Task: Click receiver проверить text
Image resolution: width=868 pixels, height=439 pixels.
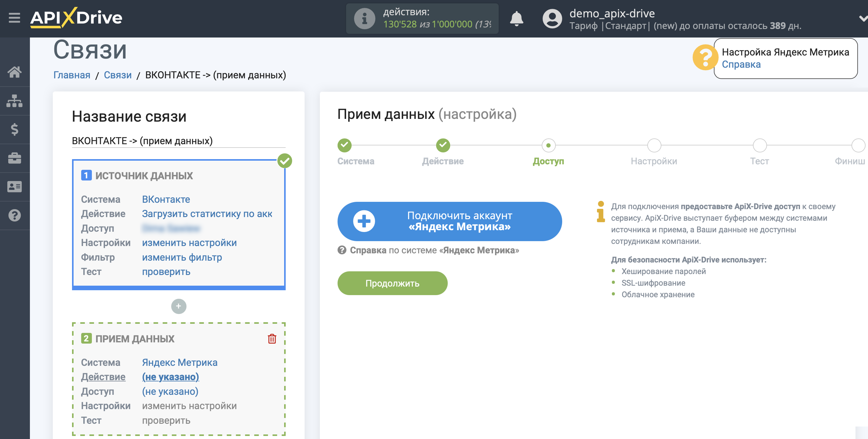Action: coord(166,420)
